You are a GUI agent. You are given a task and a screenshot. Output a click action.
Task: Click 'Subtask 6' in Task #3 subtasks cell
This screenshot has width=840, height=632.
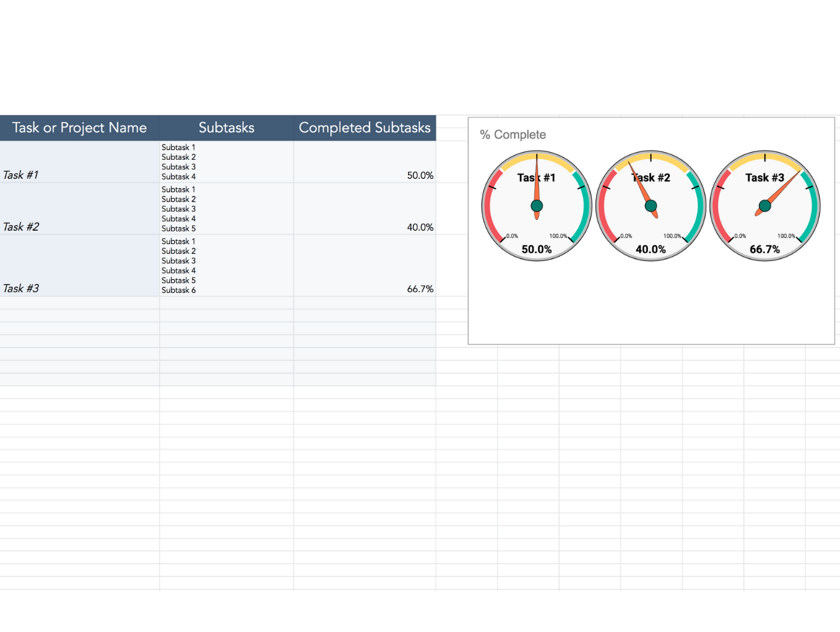point(179,290)
